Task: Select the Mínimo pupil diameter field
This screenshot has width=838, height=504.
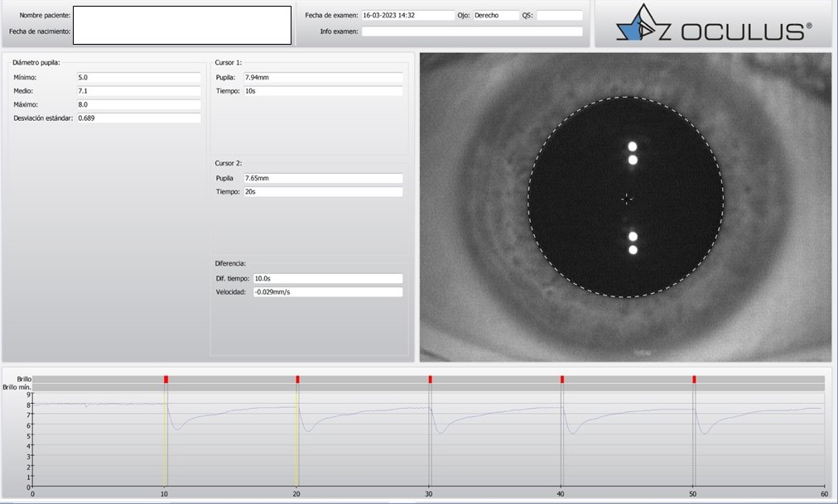Action: click(138, 77)
